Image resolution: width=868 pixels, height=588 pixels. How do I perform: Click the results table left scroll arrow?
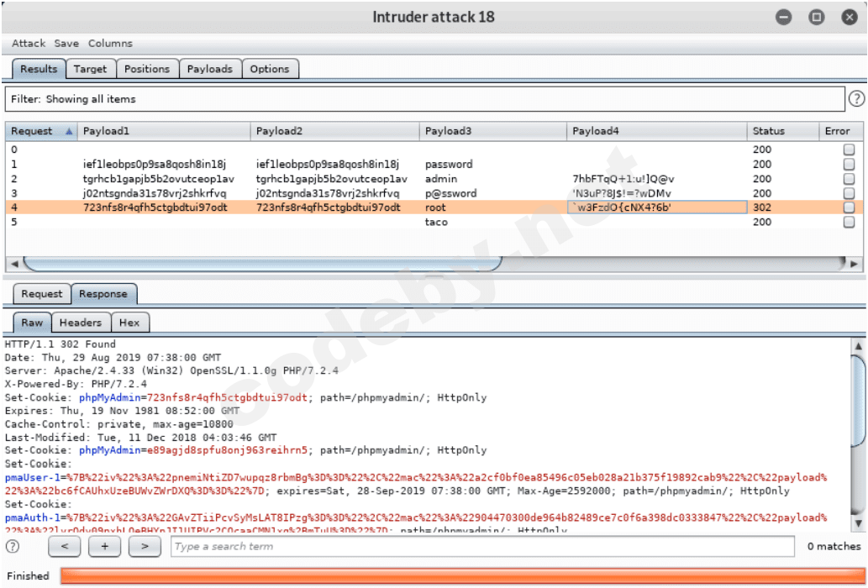click(14, 264)
